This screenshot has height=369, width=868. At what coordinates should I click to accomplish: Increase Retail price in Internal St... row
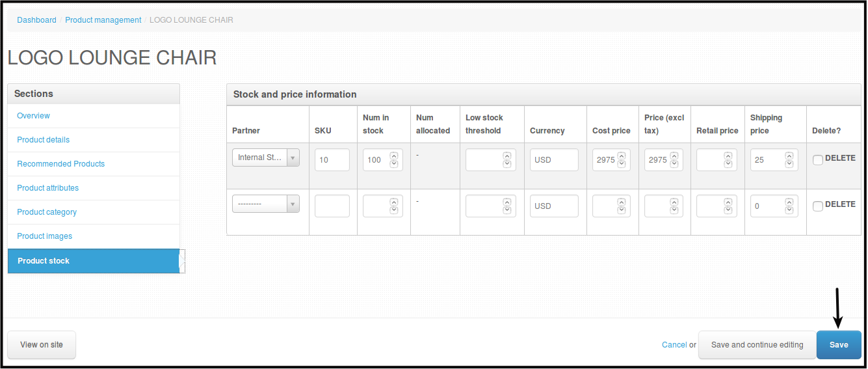(x=728, y=156)
